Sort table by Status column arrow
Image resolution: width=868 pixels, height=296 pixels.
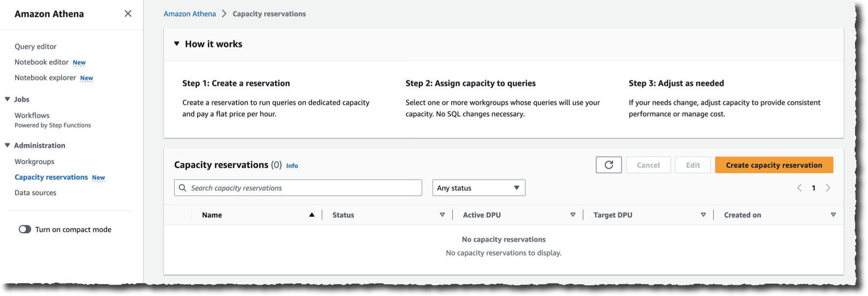tap(442, 215)
